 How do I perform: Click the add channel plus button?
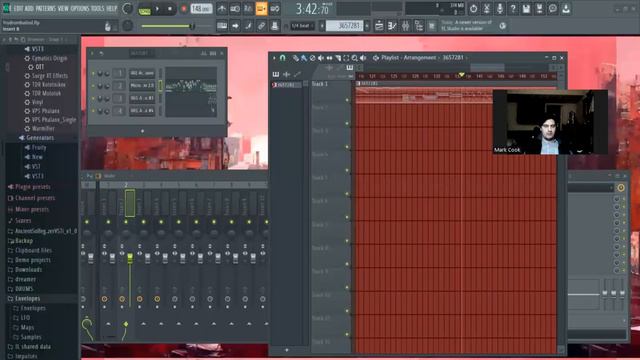[142, 131]
